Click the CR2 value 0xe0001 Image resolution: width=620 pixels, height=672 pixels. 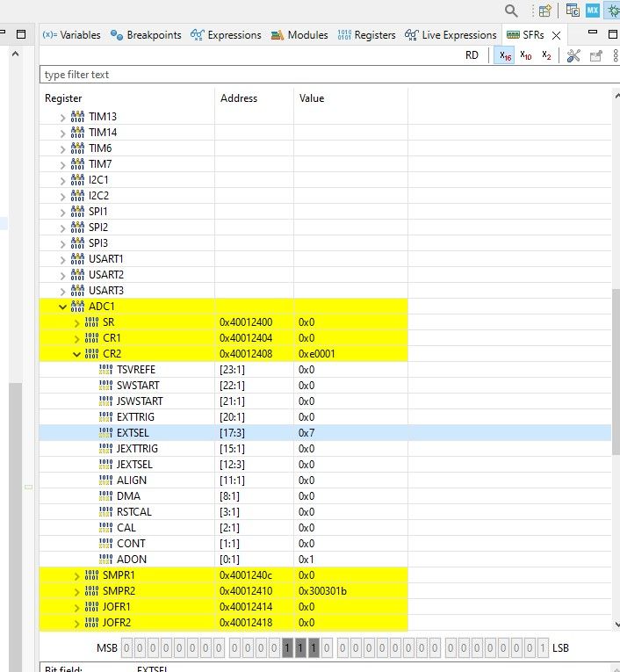pyautogui.click(x=317, y=354)
